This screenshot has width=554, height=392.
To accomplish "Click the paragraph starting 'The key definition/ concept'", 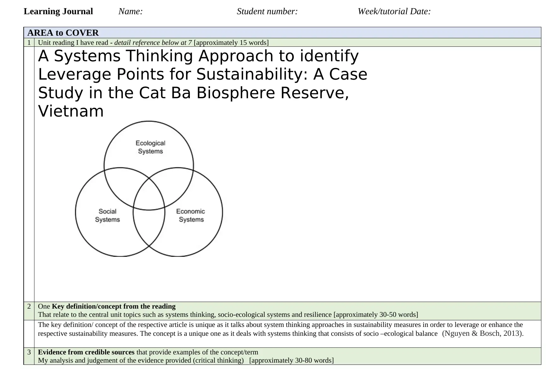I will pos(280,329).
